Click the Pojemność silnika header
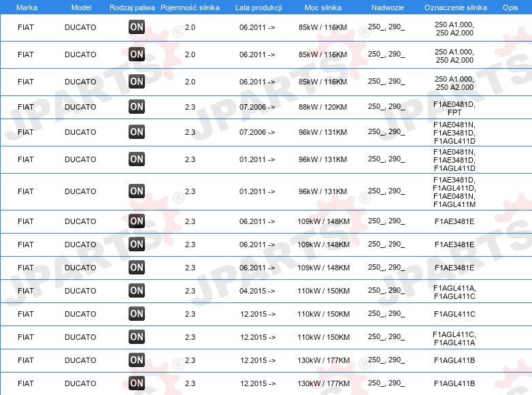532x395 pixels. coord(190,7)
